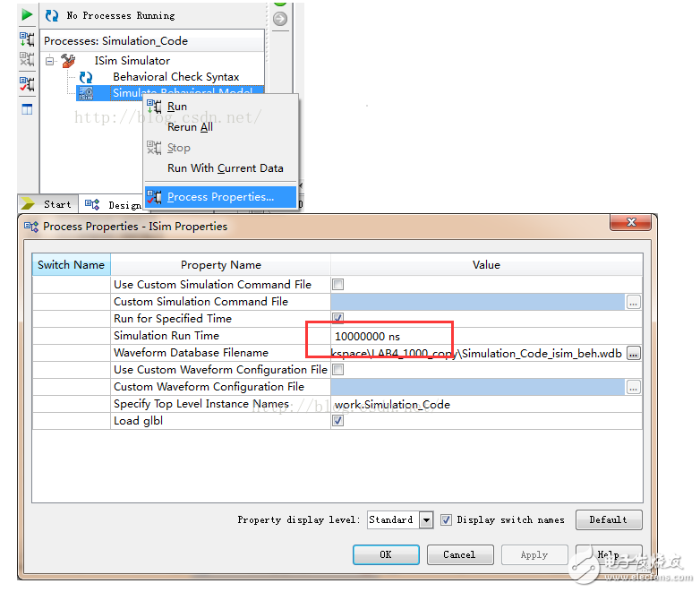Collapse the ISim Simulator tree node

[x=50, y=61]
